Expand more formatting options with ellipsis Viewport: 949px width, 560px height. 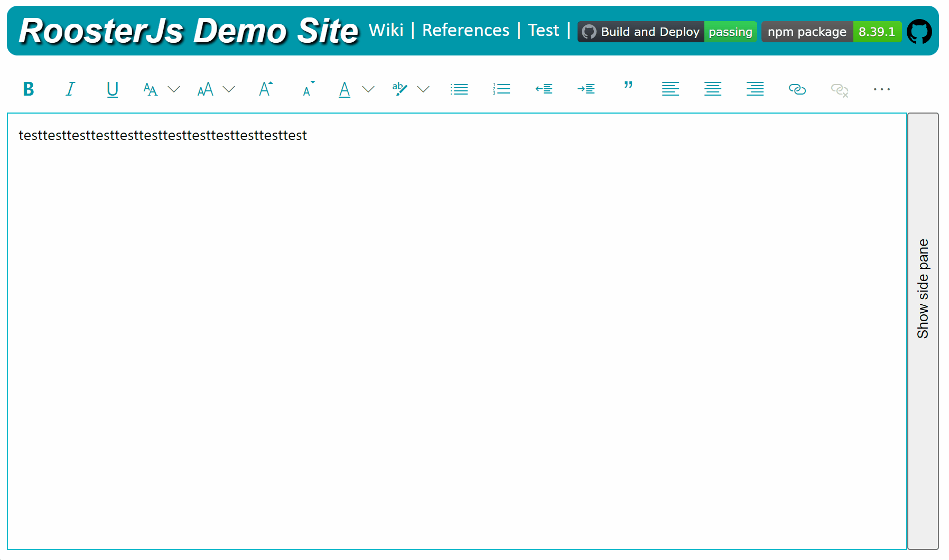pyautogui.click(x=881, y=89)
